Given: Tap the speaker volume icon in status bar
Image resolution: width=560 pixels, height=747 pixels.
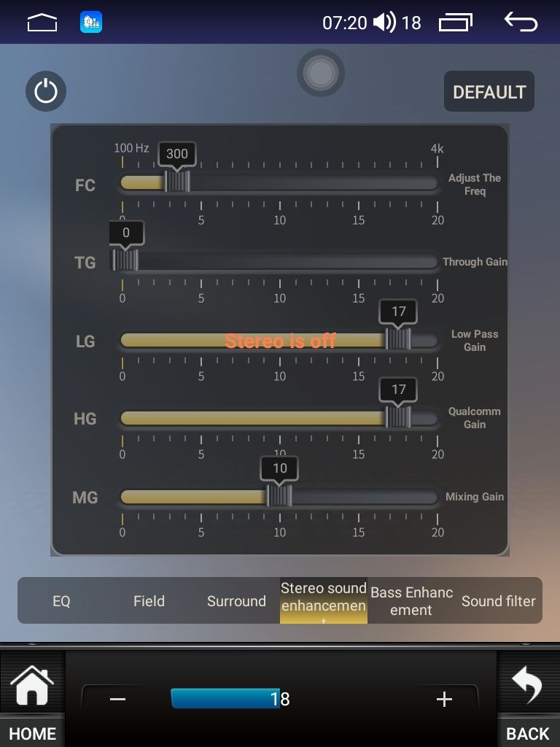Looking at the screenshot, I should pos(384,23).
